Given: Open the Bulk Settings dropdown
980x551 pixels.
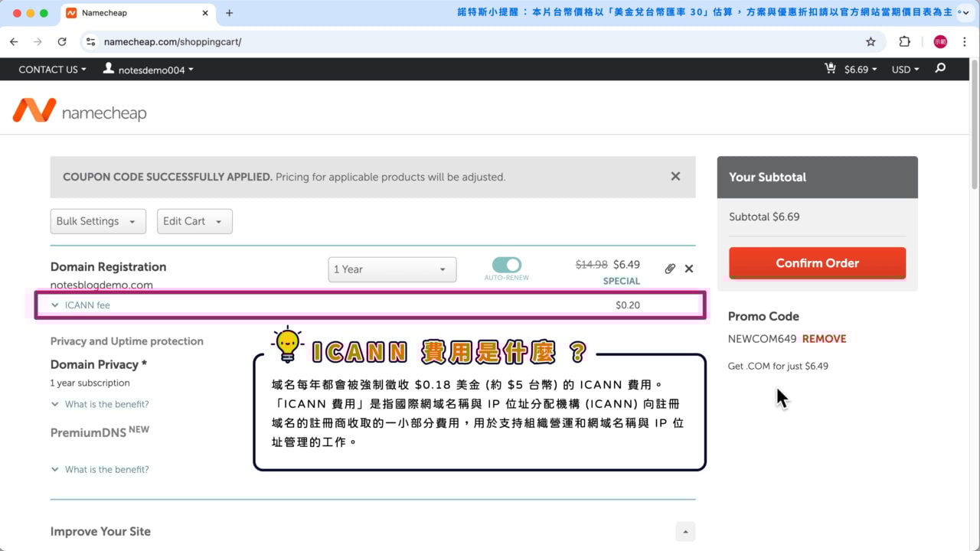Looking at the screenshot, I should pos(97,220).
